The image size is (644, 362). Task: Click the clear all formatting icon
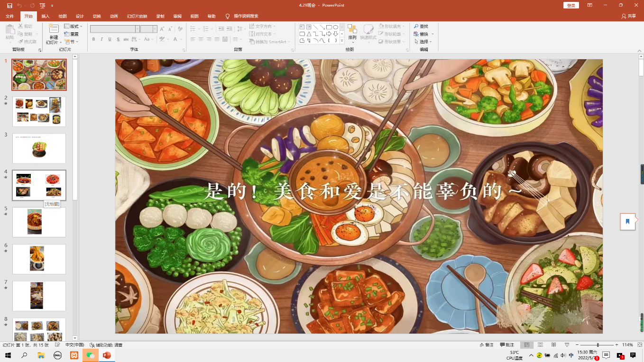tap(180, 29)
